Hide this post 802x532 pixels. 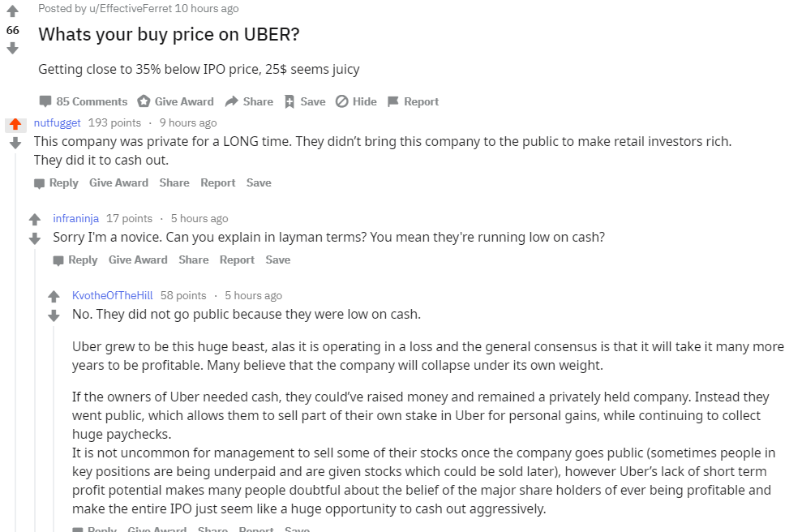click(x=356, y=101)
